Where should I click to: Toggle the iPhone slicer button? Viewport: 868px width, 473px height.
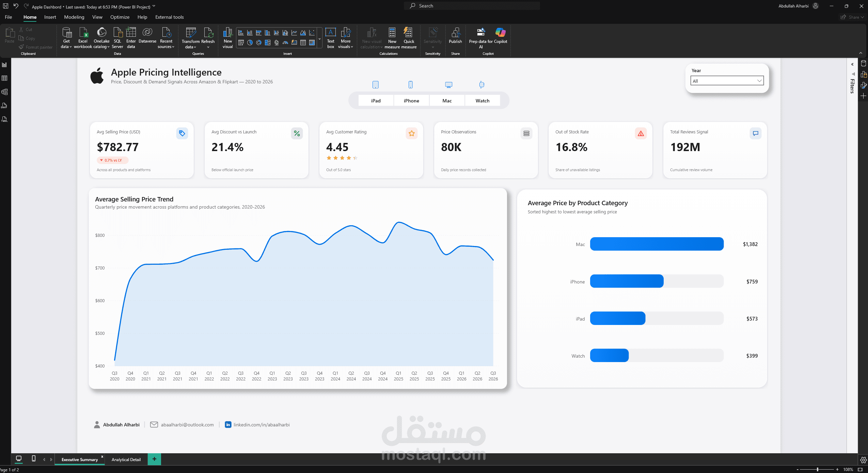[x=411, y=101]
